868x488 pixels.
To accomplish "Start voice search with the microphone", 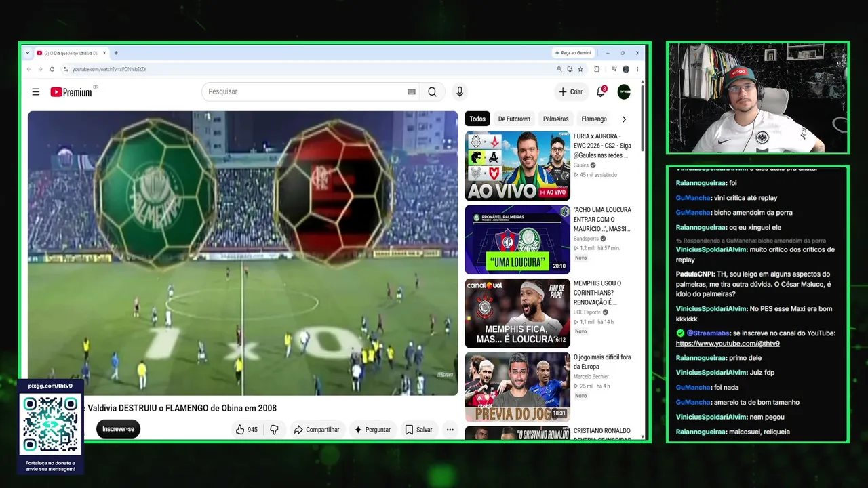I will [x=460, y=92].
